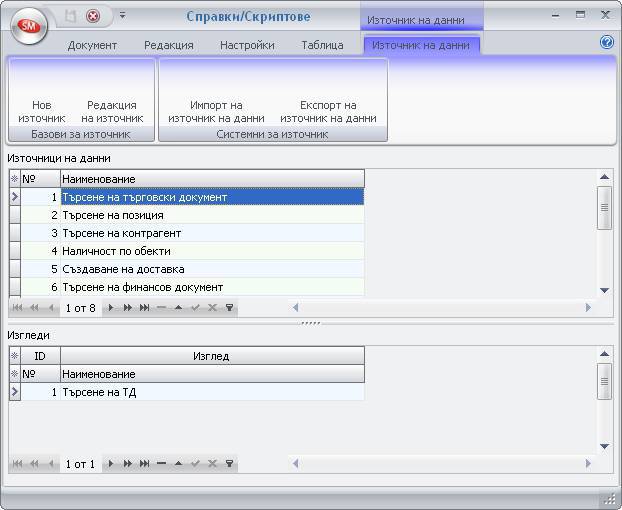Jump to next page in Източници на данни navigator
This screenshot has height=510, width=622.
[x=127, y=307]
